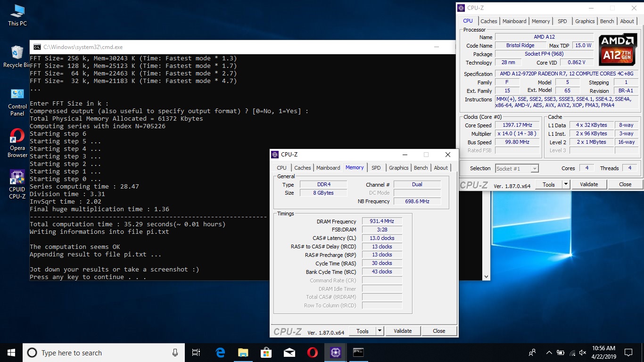Open Recycle Bin desktop icon

pos(17,57)
